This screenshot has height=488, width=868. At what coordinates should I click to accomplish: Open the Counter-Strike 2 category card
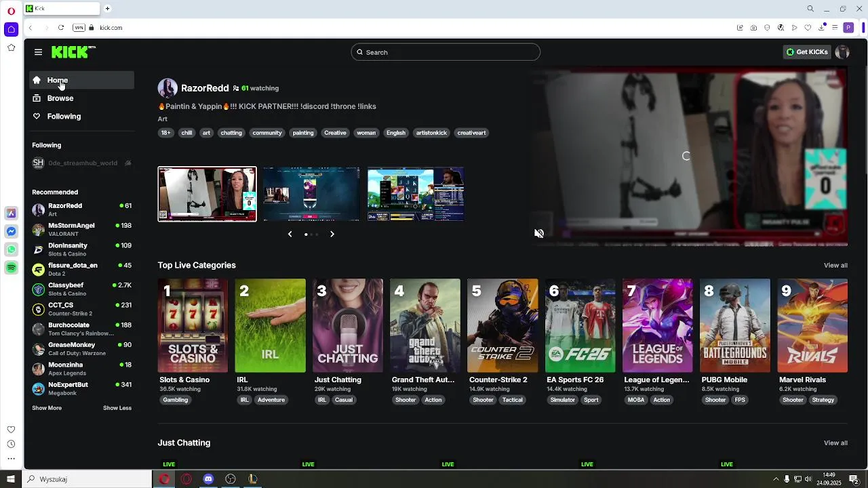502,325
